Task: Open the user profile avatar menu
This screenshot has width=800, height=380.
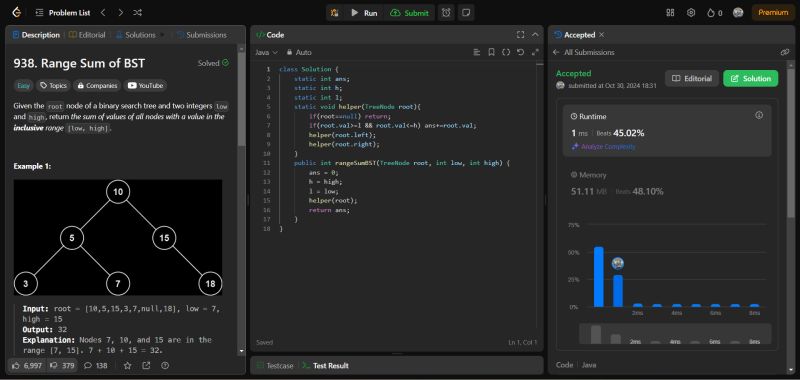Action: tap(738, 13)
